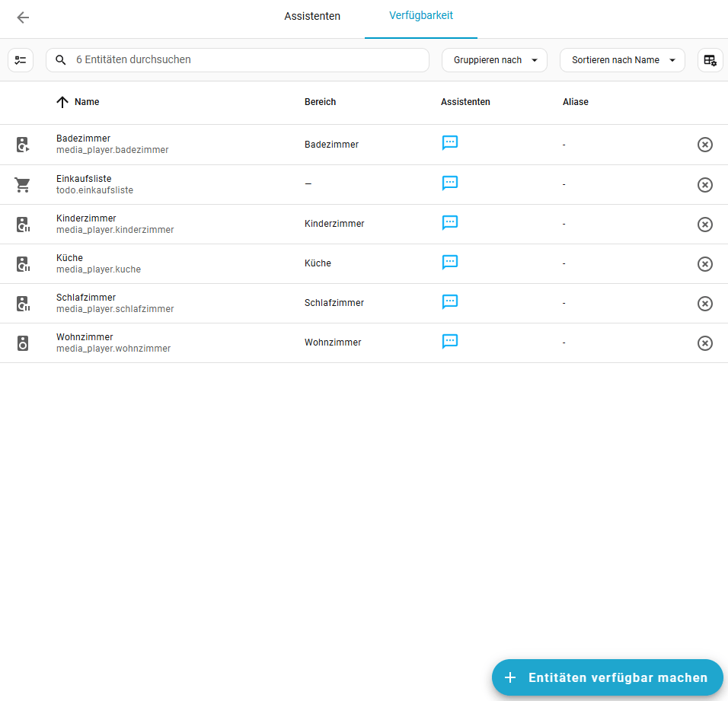
Task: Click Wohnzimmer in Bereich column
Action: (333, 343)
